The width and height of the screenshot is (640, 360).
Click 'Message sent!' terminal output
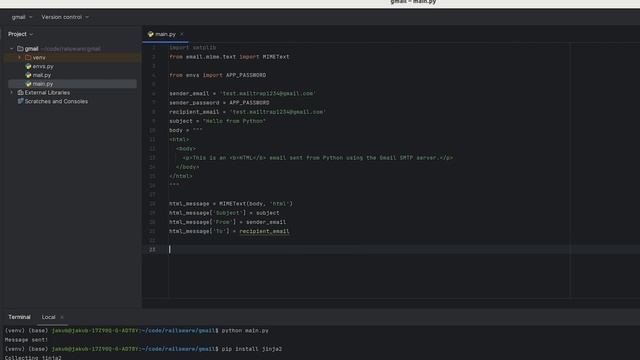coord(27,340)
